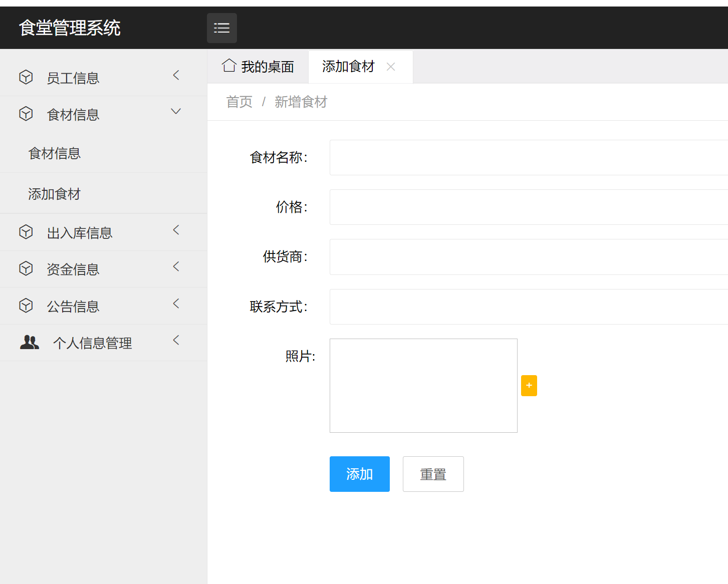Select the 食材信息 submenu item
Screen dimensions: 728x584
click(103, 153)
